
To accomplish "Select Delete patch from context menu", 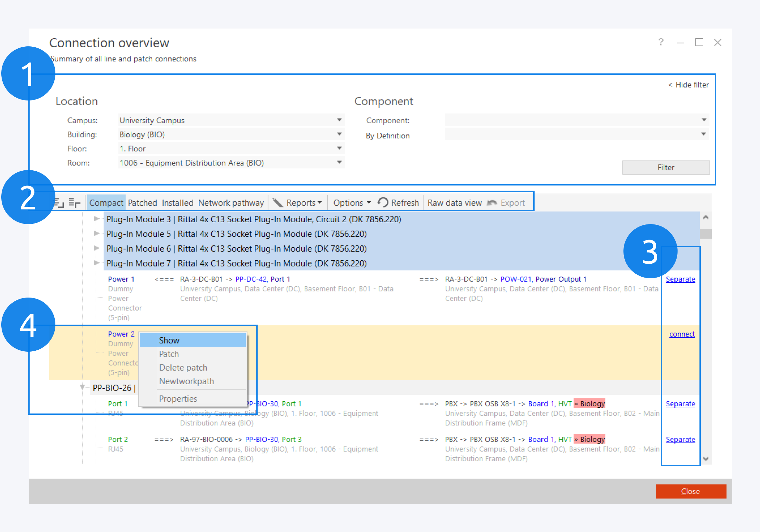I will point(183,367).
